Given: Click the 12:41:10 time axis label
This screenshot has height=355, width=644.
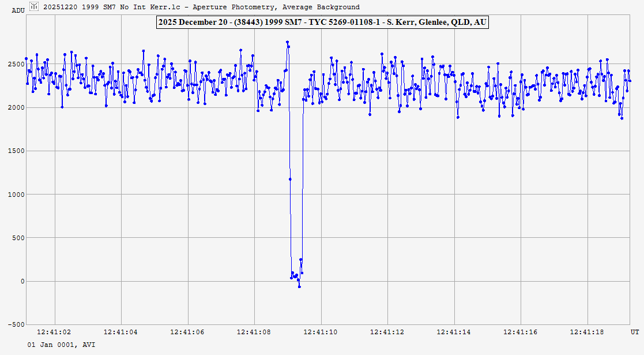Looking at the screenshot, I should coord(321,332).
